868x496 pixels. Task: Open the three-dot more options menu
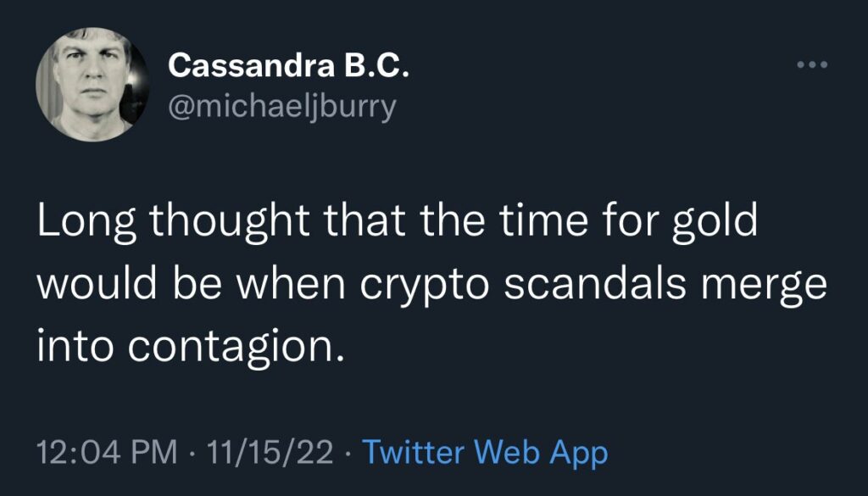coord(810,65)
